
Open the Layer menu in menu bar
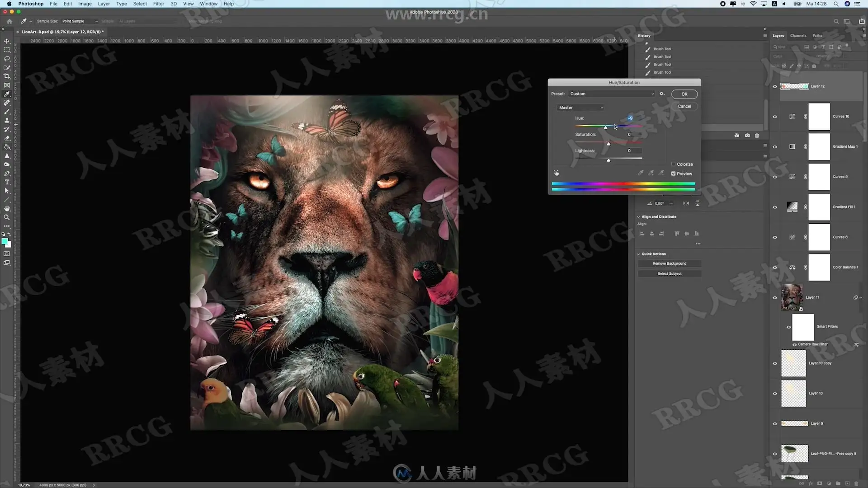pos(104,4)
